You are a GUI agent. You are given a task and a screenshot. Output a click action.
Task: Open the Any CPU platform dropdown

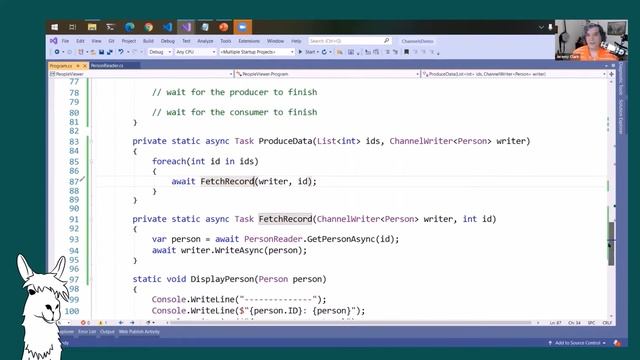[196, 52]
